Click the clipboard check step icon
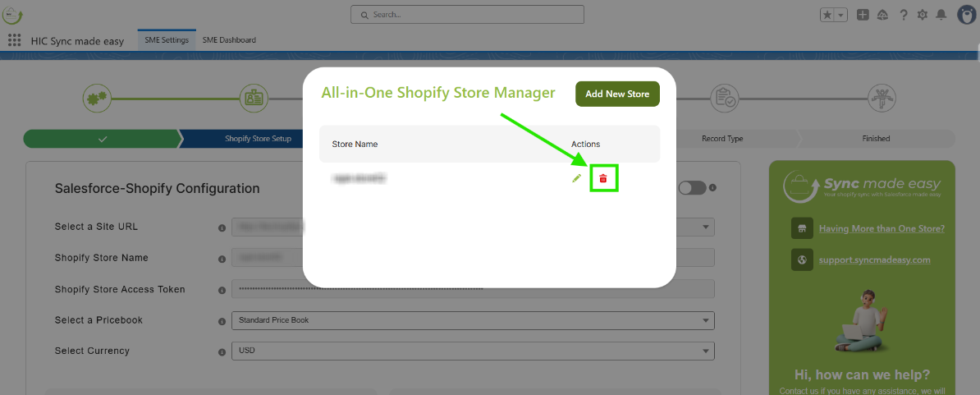 pos(725,98)
